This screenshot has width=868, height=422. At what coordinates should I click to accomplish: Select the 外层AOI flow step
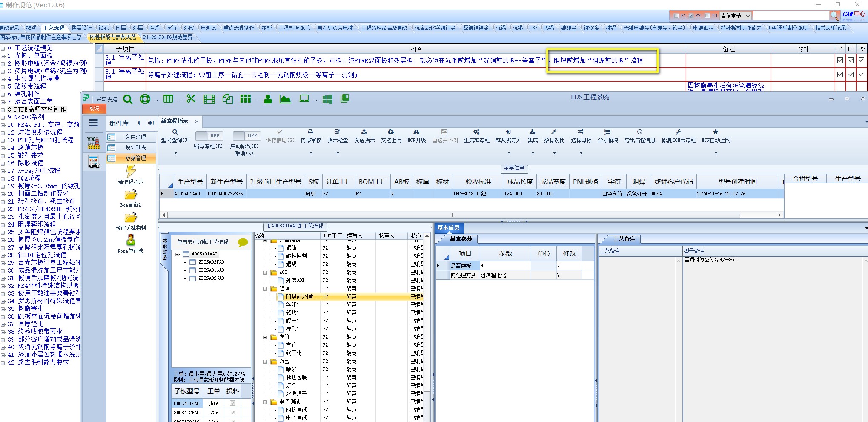click(x=295, y=280)
